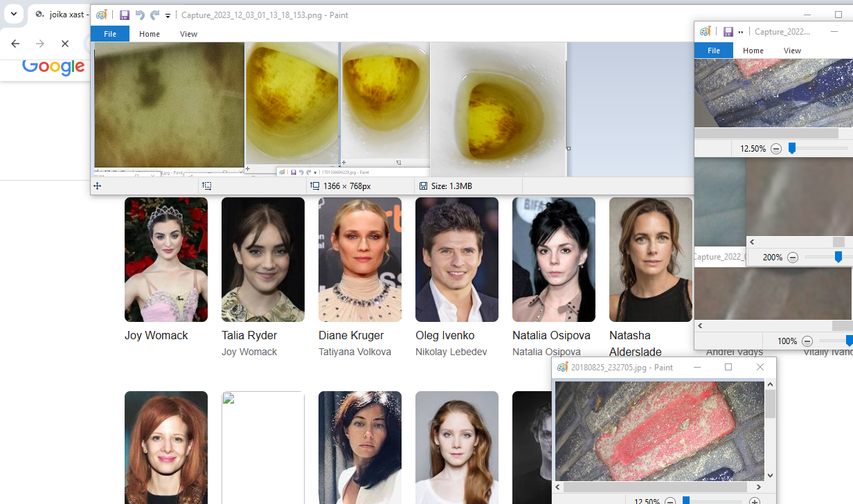Expand hidden toolbar items in Capture_2022 Paint
The height and width of the screenshot is (504, 853).
click(741, 32)
